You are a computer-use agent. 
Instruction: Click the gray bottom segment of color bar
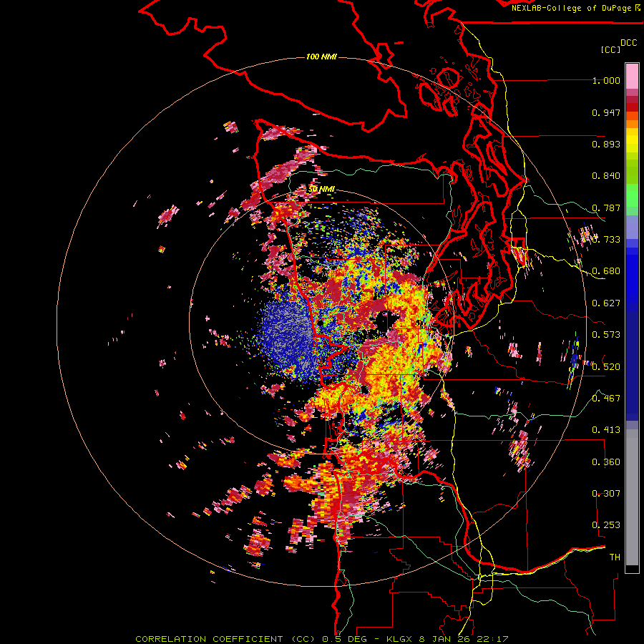(632, 497)
